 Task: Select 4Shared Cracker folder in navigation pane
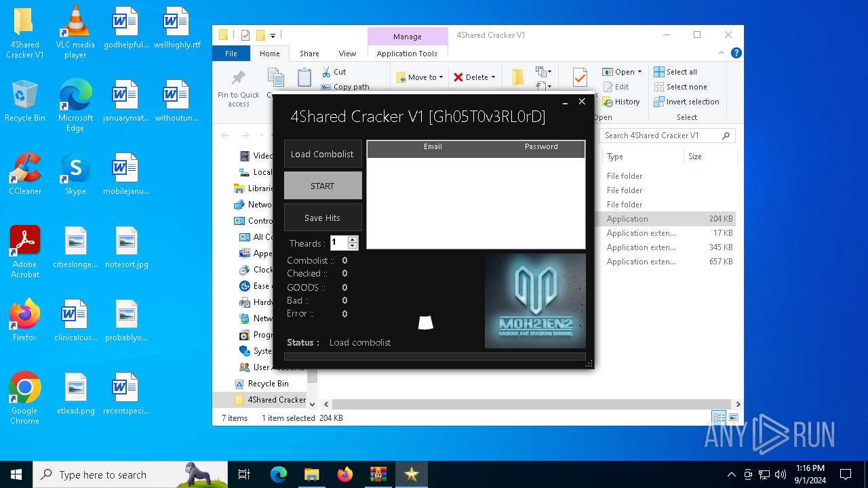270,400
